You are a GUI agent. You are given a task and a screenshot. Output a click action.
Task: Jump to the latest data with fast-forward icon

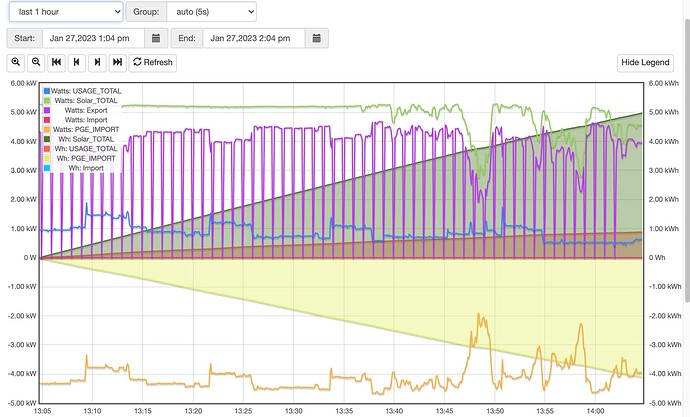[x=117, y=62]
